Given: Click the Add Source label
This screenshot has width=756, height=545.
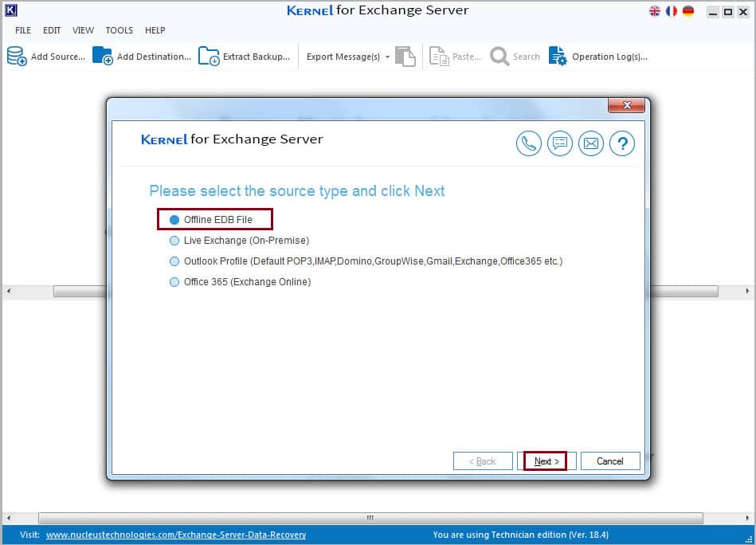Looking at the screenshot, I should click(x=58, y=57).
